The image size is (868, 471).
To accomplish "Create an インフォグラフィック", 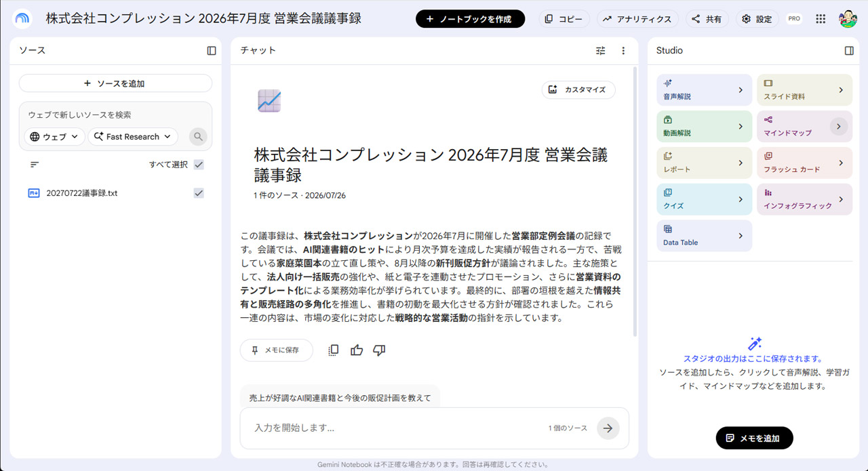I will point(804,199).
